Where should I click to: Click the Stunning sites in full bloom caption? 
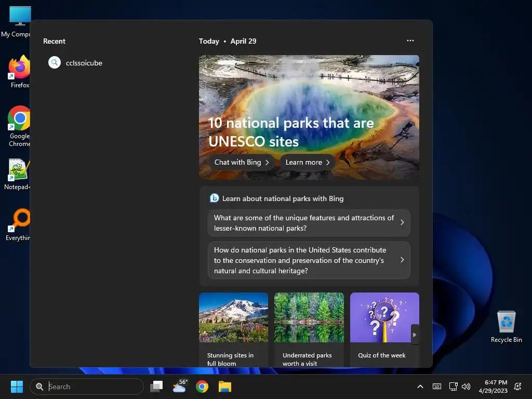(230, 360)
